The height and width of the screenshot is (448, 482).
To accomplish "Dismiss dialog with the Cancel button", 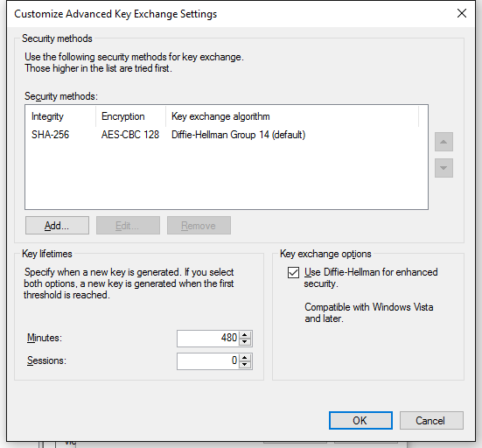I will pos(431,420).
